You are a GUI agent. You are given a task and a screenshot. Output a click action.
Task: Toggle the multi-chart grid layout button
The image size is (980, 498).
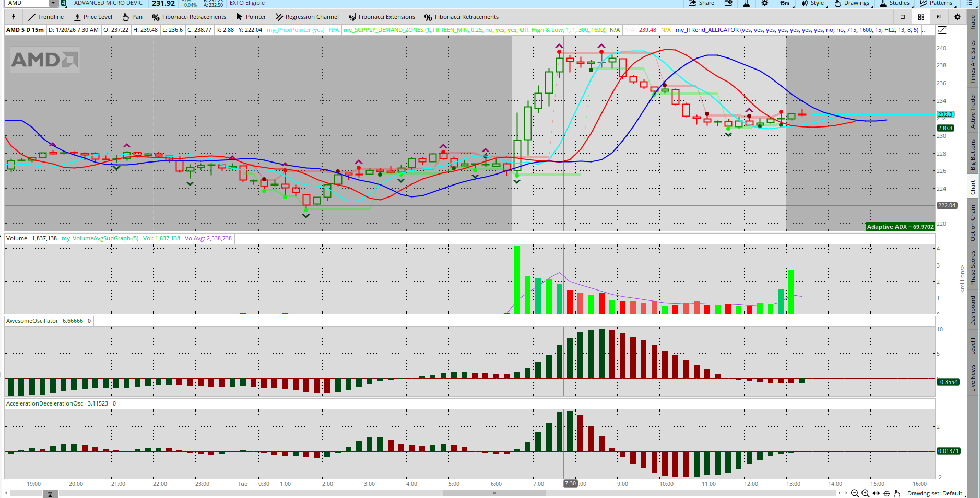pos(921,17)
